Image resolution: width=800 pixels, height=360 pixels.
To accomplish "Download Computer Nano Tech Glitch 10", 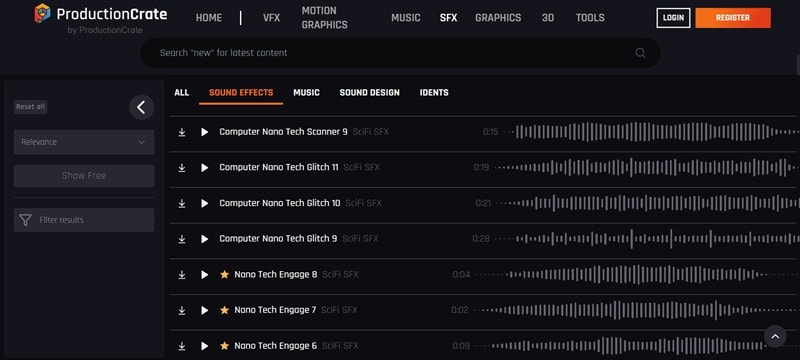I will point(182,203).
